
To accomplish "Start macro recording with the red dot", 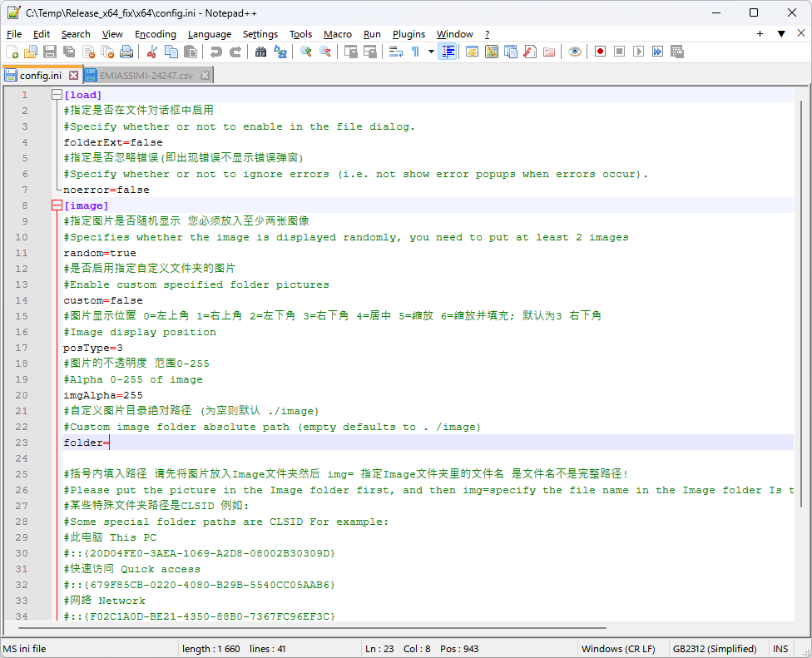I will 600,52.
